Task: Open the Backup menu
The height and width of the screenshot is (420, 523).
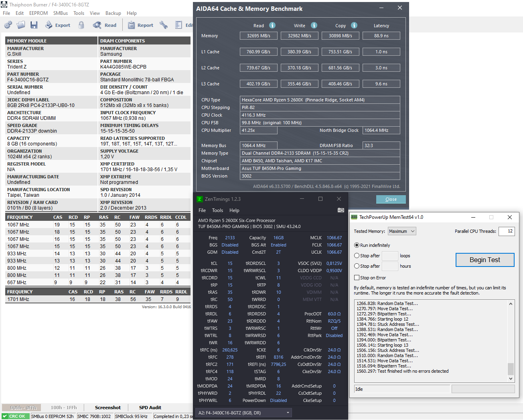Action: click(113, 13)
